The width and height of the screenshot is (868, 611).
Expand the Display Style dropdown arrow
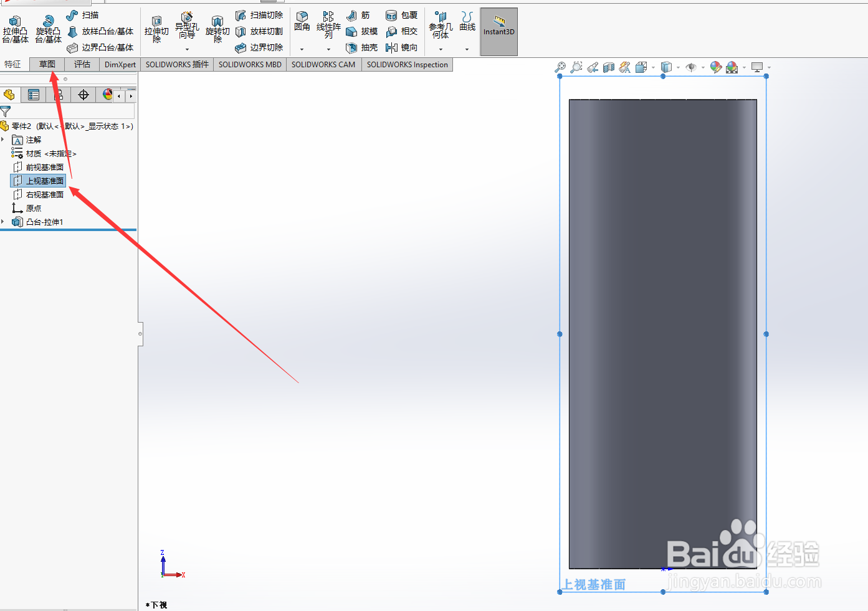click(x=678, y=67)
